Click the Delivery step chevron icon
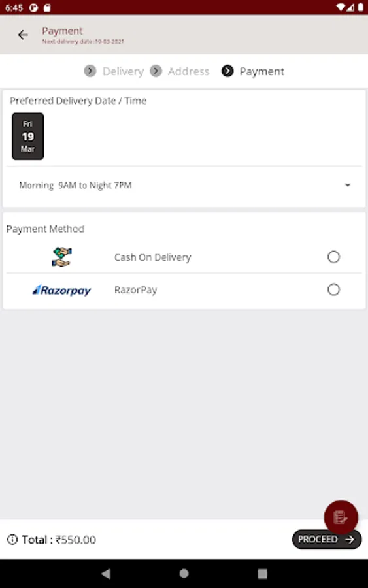This screenshot has height=588, width=368. click(x=90, y=71)
